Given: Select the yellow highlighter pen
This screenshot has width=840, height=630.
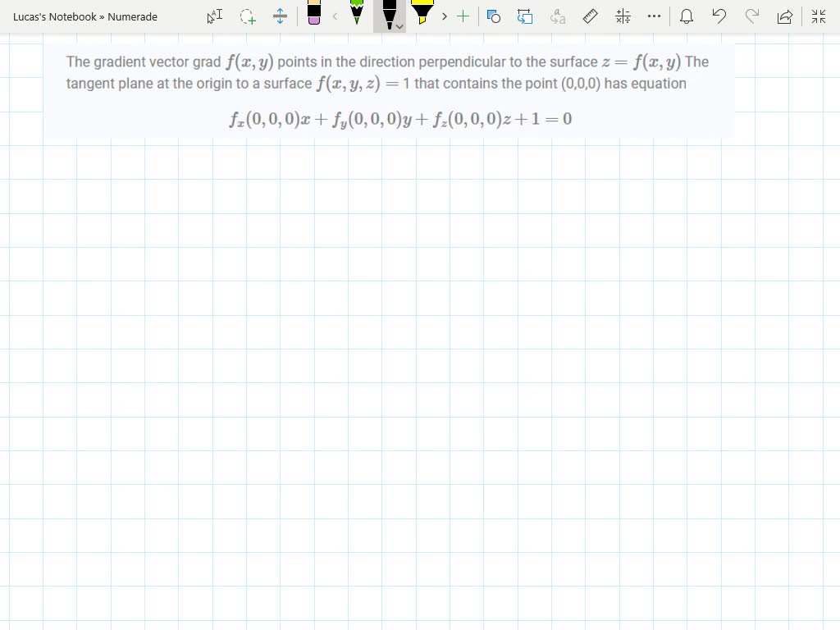Looking at the screenshot, I should [422, 16].
